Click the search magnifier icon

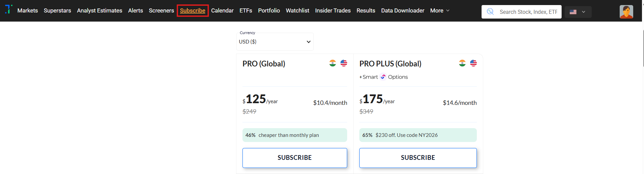(490, 12)
